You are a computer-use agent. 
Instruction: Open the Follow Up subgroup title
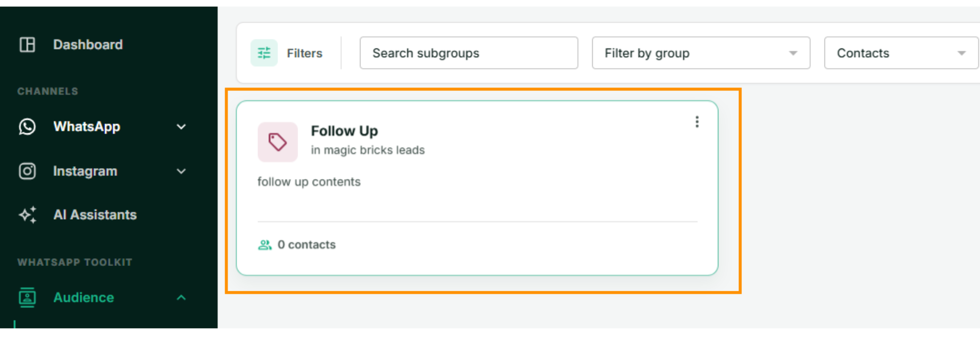(x=345, y=131)
